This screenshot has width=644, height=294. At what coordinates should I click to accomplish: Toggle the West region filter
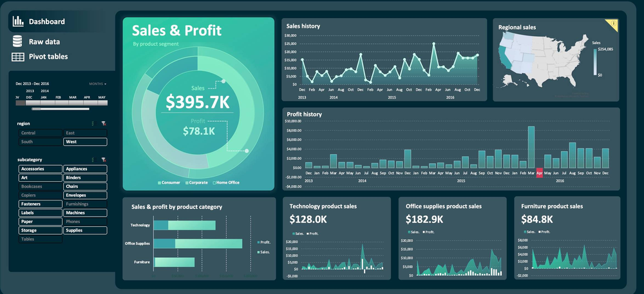[x=85, y=142]
